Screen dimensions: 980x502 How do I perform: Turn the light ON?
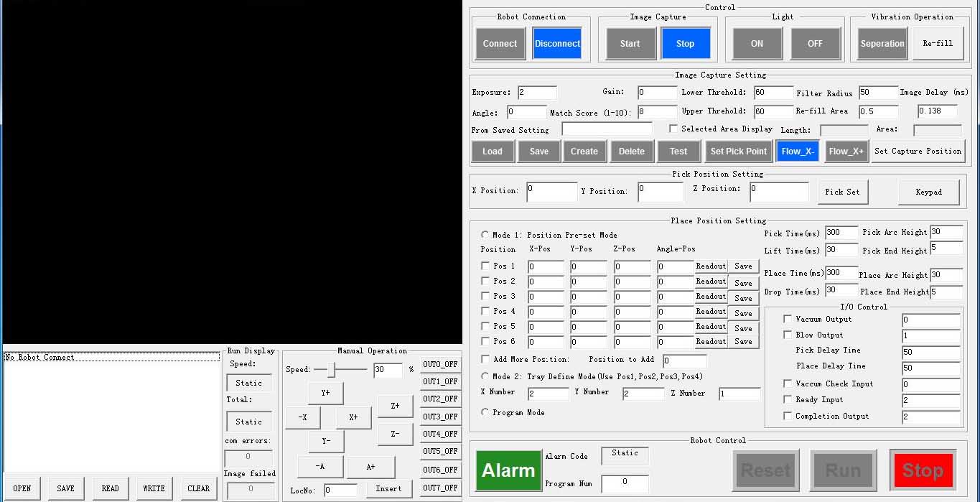(x=757, y=44)
